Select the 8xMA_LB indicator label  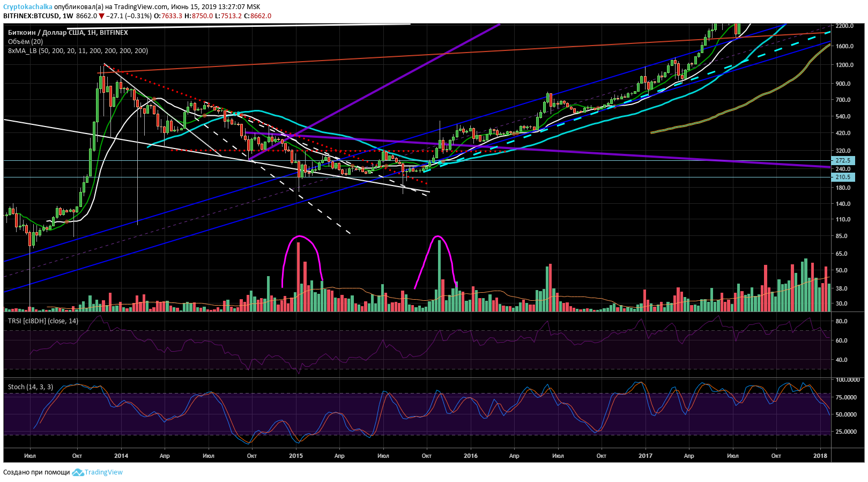[x=78, y=51]
